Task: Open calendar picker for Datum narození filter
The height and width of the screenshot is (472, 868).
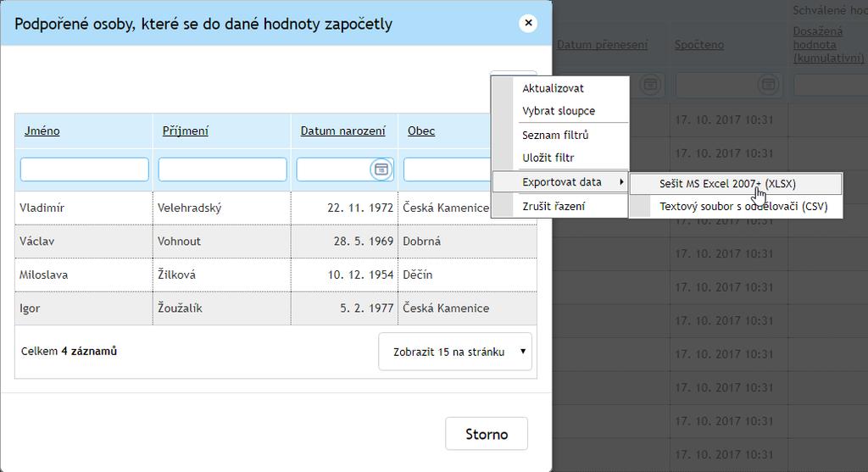Action: [381, 169]
